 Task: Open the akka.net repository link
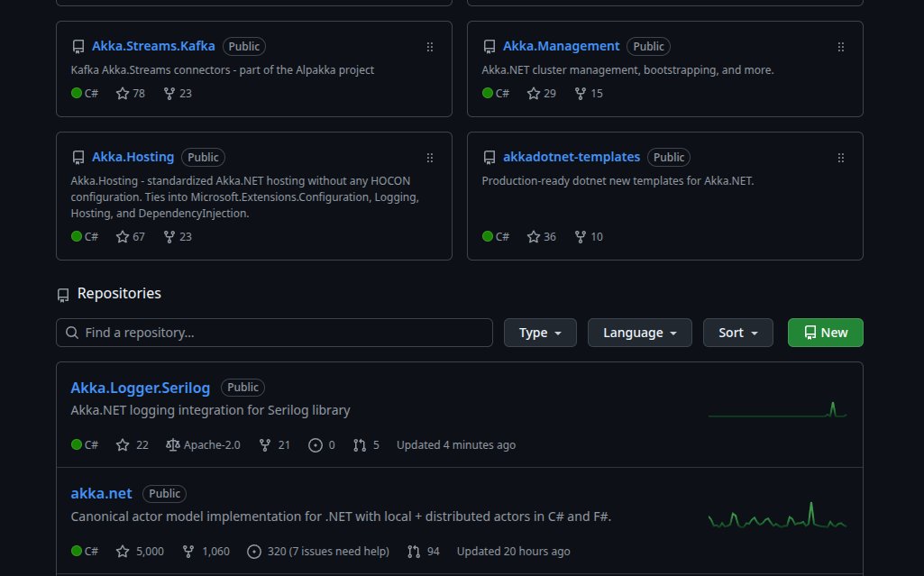pos(101,494)
